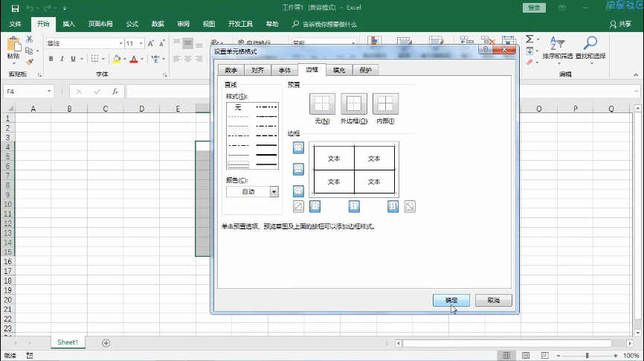This screenshot has height=361, width=644.
Task: Click the insert function fx icon
Action: click(x=115, y=92)
